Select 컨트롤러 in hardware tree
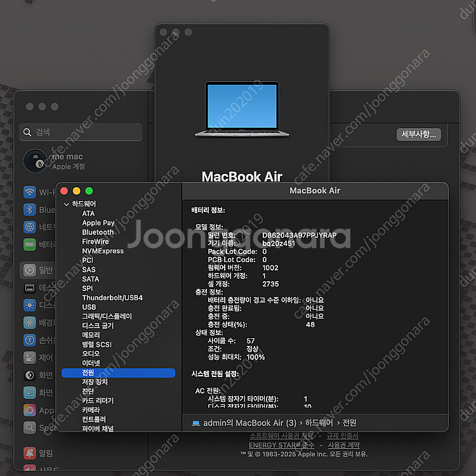Screen dimensions: 476x476 (x=94, y=420)
